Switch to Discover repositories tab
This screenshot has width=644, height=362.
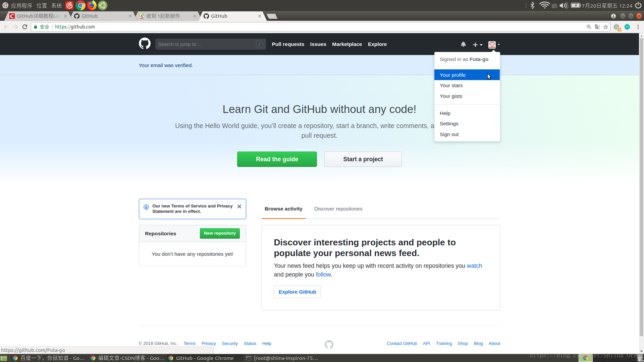click(338, 209)
